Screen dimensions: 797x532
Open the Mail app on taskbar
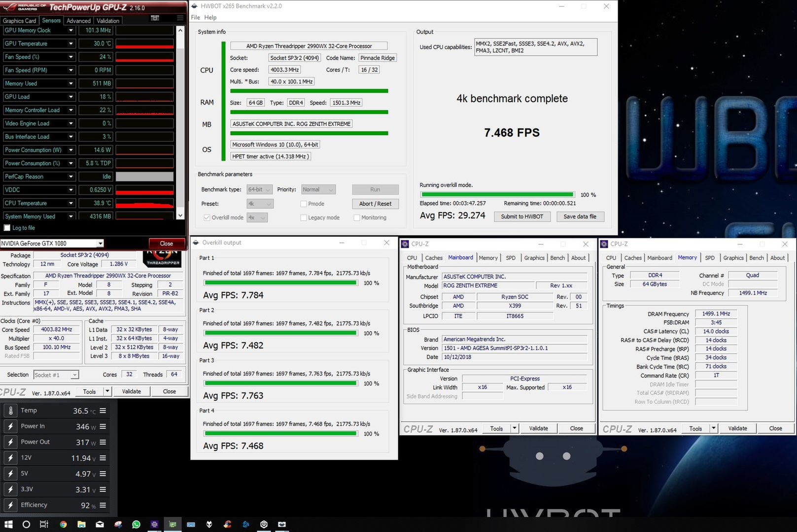(x=100, y=524)
